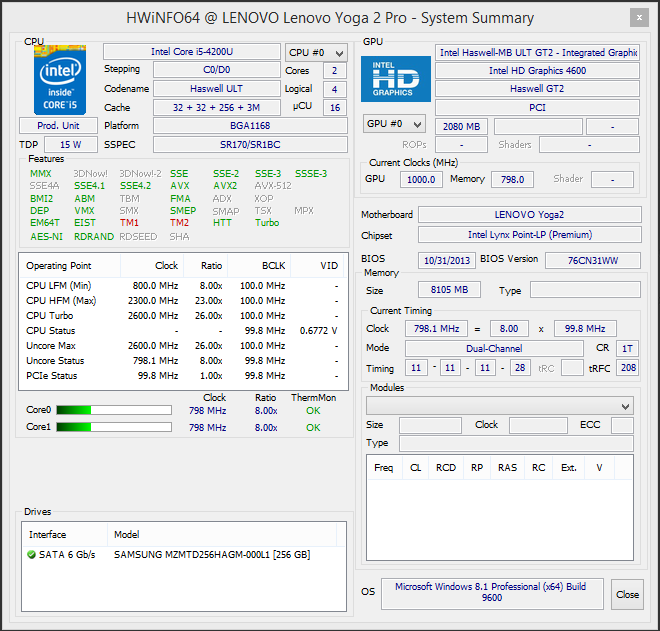Viewport: 660px width, 631px height.
Task: Click the OS field Windows 8.1 Professional
Action: [492, 594]
